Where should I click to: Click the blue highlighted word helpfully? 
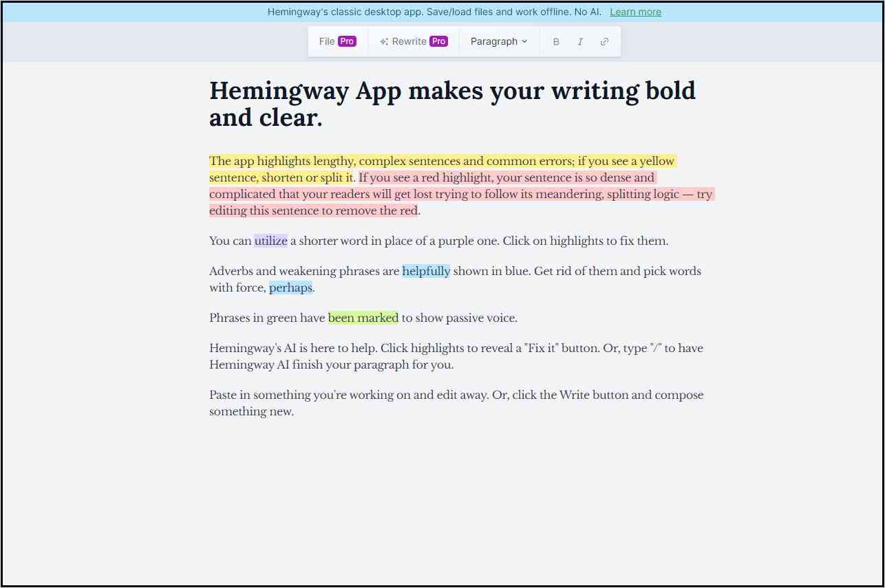(x=426, y=271)
